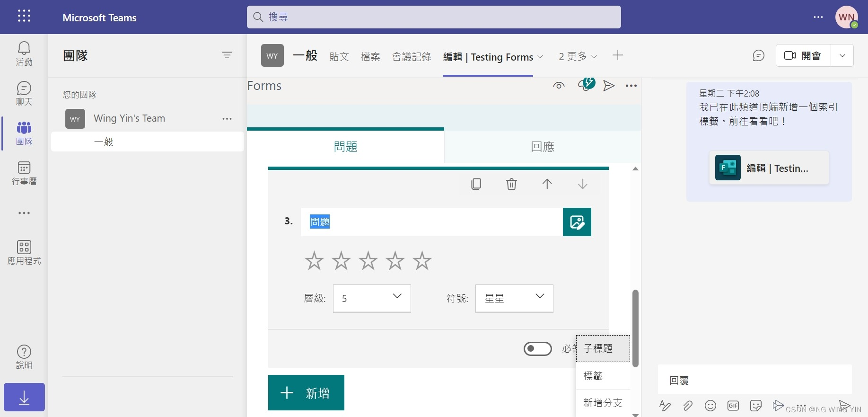Open more options for Wing Yin's Team
The width and height of the screenshot is (868, 417).
(x=227, y=119)
